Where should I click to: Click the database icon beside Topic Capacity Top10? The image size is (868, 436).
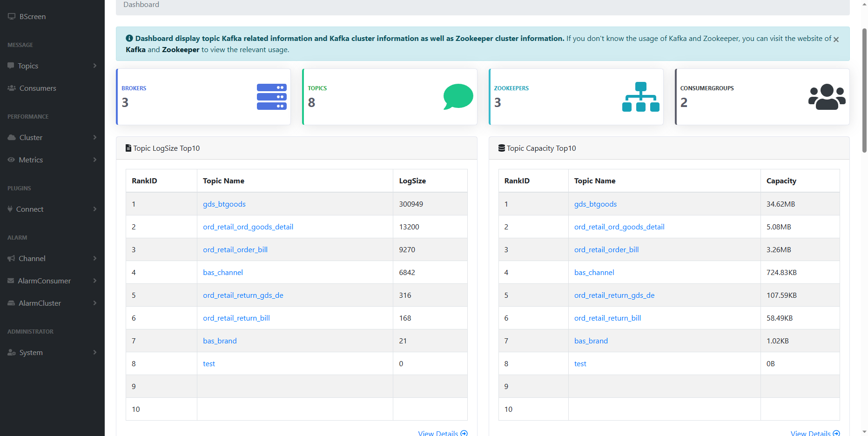pyautogui.click(x=502, y=148)
